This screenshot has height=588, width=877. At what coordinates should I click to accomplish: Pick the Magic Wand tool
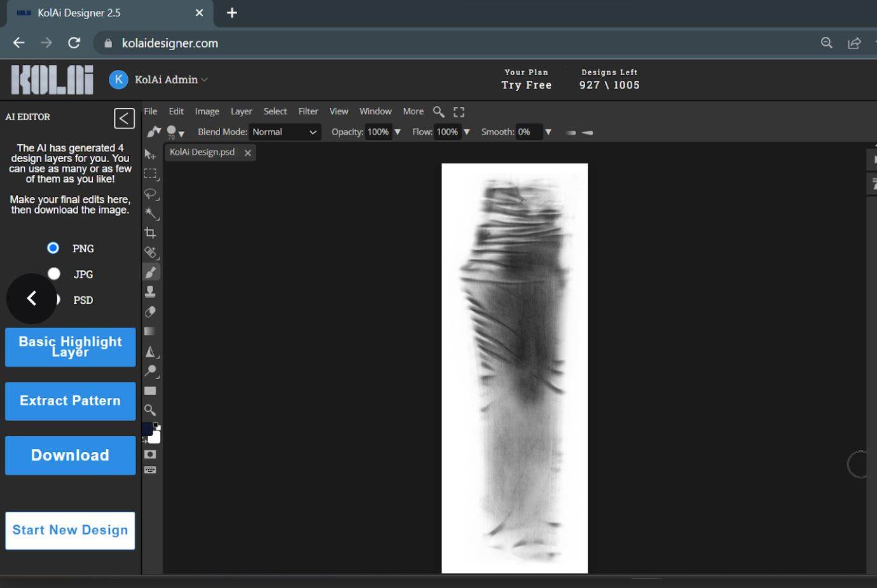150,214
